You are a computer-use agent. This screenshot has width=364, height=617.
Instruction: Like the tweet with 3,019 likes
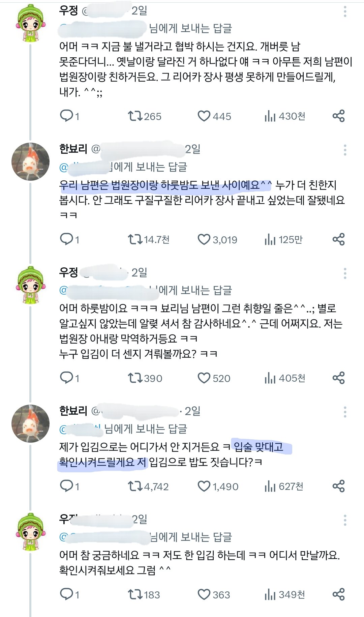click(x=204, y=239)
